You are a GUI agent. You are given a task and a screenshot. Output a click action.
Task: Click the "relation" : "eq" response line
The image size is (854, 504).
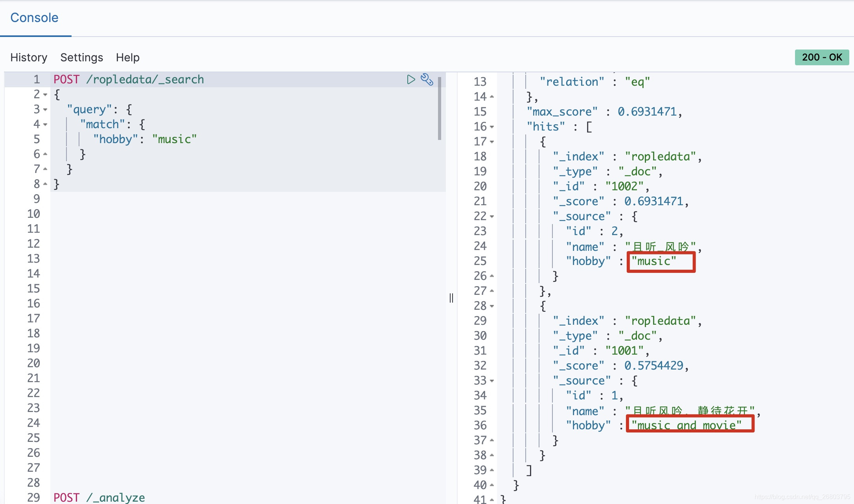pyautogui.click(x=595, y=82)
